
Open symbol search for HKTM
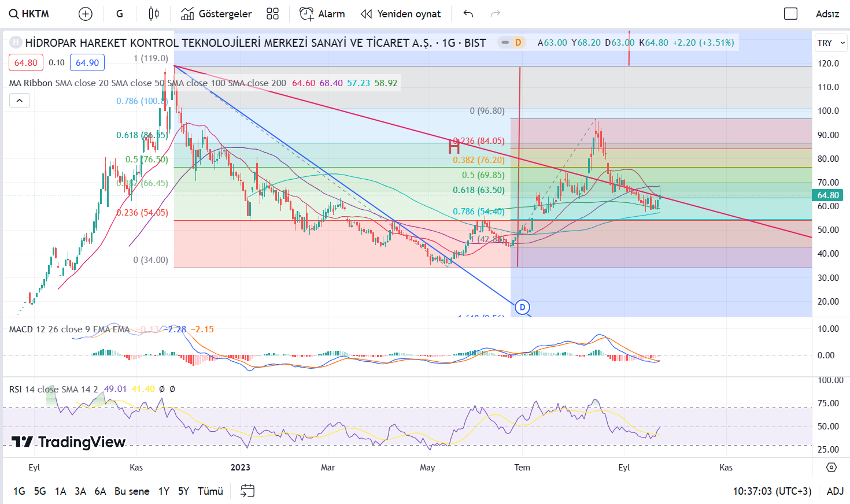pyautogui.click(x=29, y=14)
